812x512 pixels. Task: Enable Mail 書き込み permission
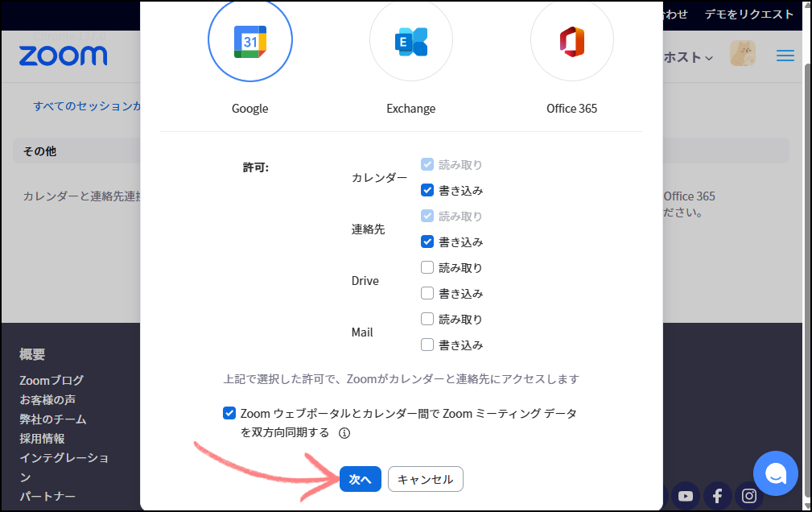pos(427,345)
